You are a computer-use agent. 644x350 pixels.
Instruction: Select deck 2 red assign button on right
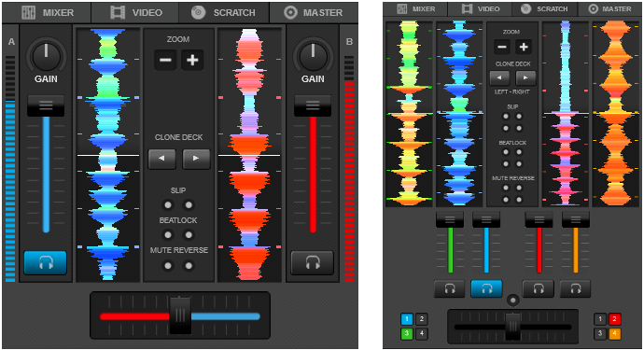point(614,319)
